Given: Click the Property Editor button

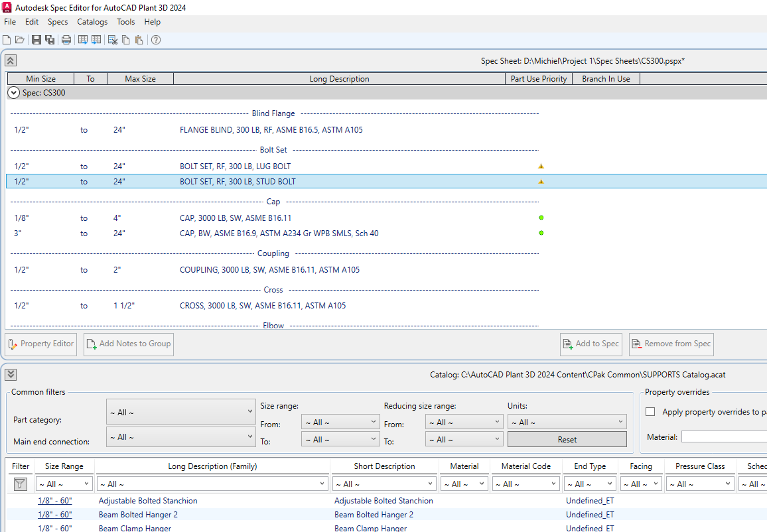Looking at the screenshot, I should click(41, 344).
